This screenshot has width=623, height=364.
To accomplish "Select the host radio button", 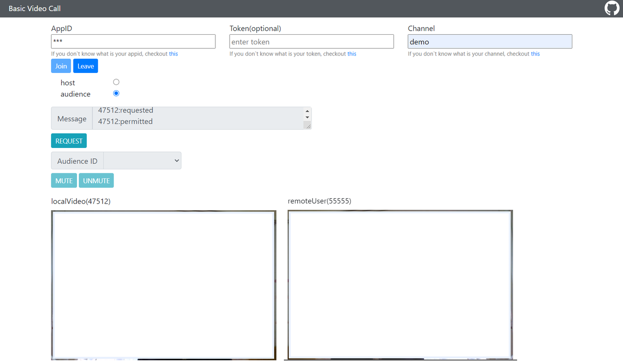I will pos(116,82).
